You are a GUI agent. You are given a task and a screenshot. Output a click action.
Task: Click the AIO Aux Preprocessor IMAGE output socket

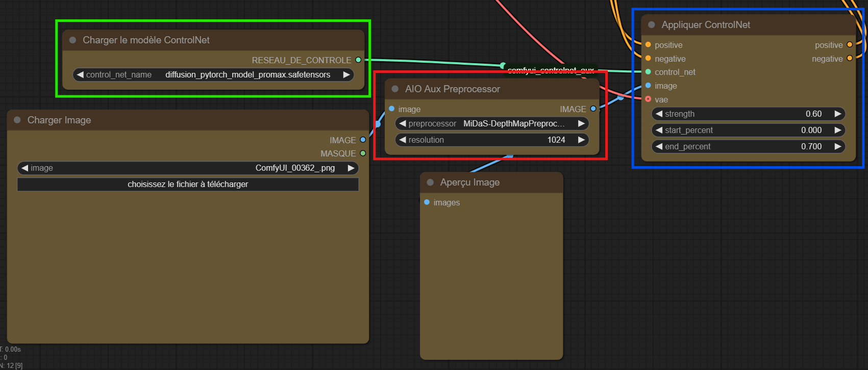pos(593,109)
